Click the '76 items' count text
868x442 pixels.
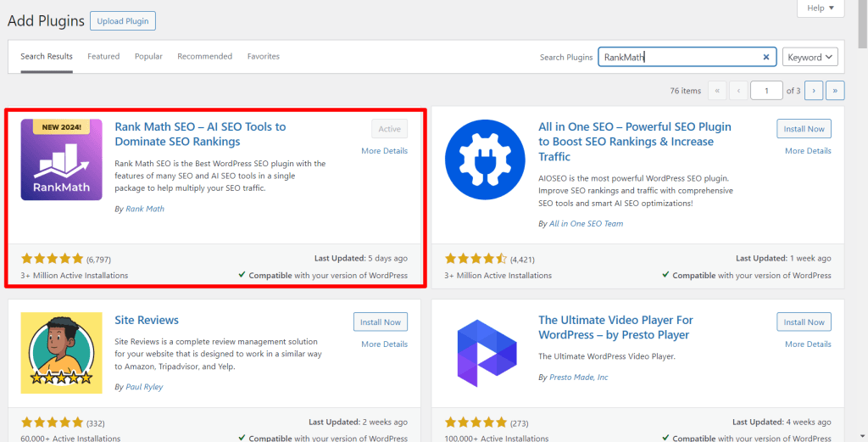click(x=685, y=91)
